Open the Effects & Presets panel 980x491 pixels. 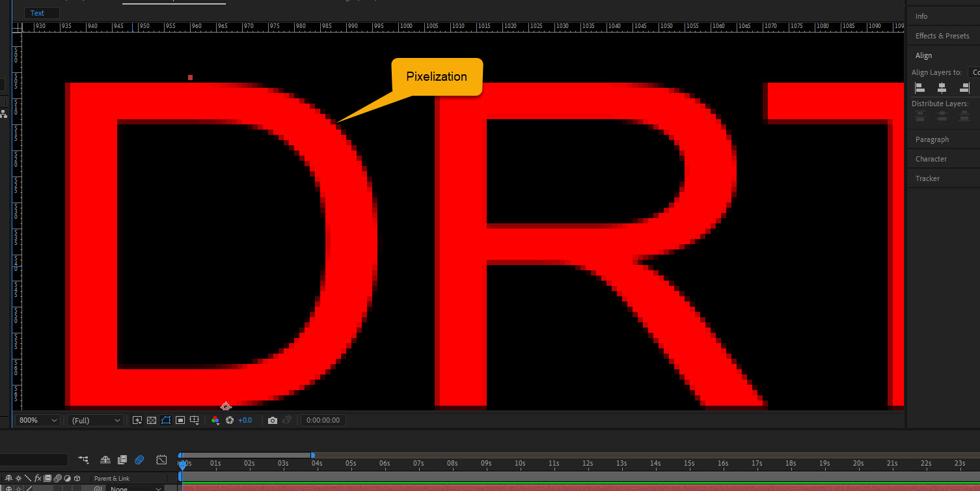942,35
